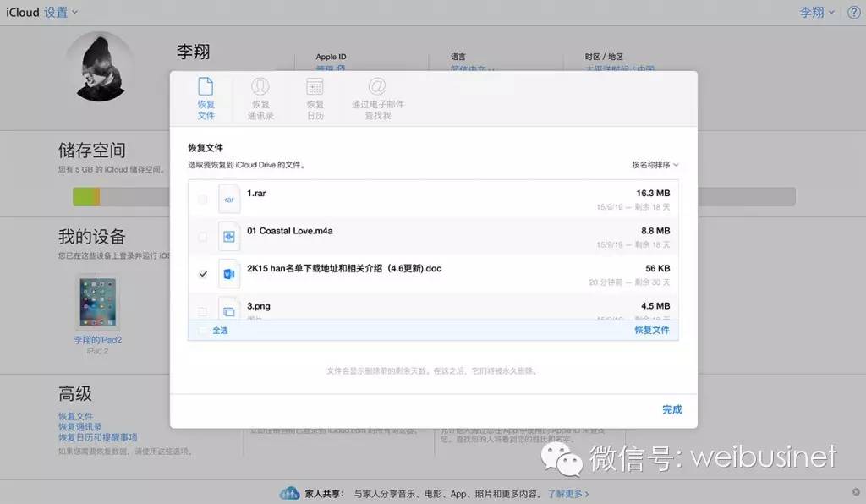Select the file name 1.rar
The image size is (866, 504).
[x=256, y=193]
